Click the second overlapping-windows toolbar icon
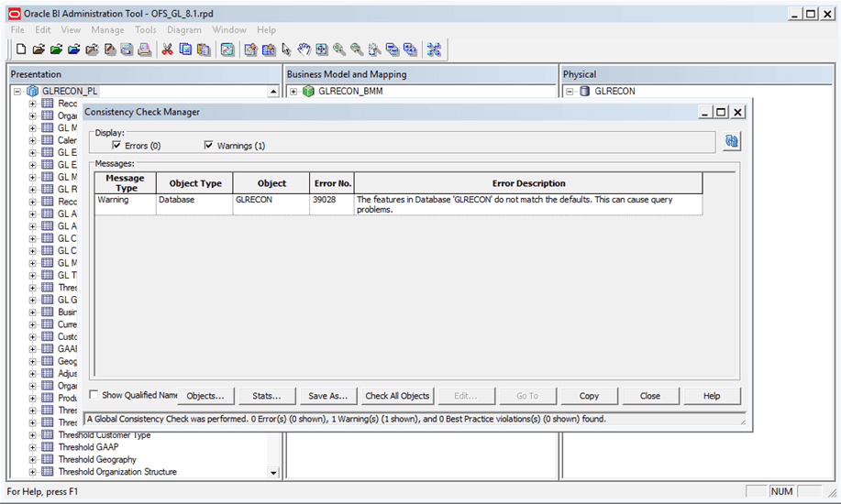Screen dimensions: 841x504 410,49
